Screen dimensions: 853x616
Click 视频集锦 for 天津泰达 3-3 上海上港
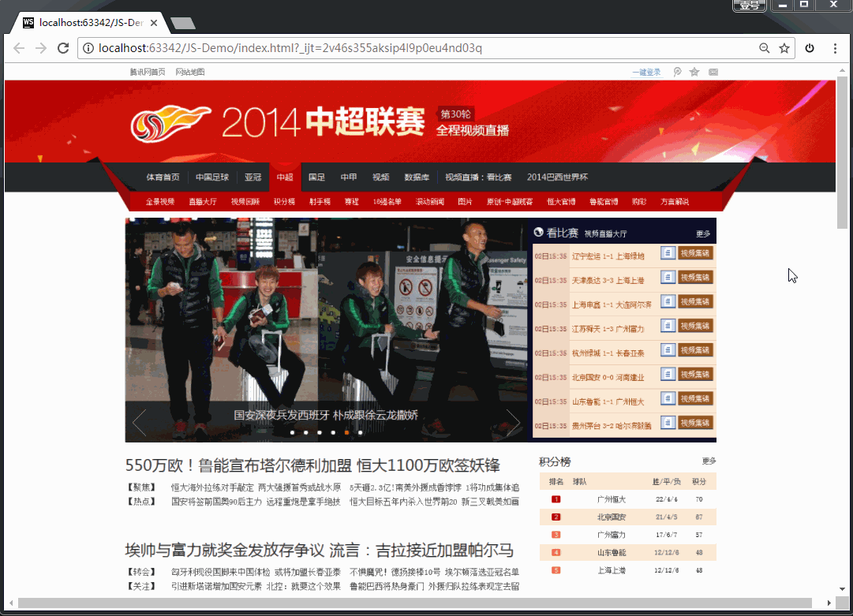[695, 278]
